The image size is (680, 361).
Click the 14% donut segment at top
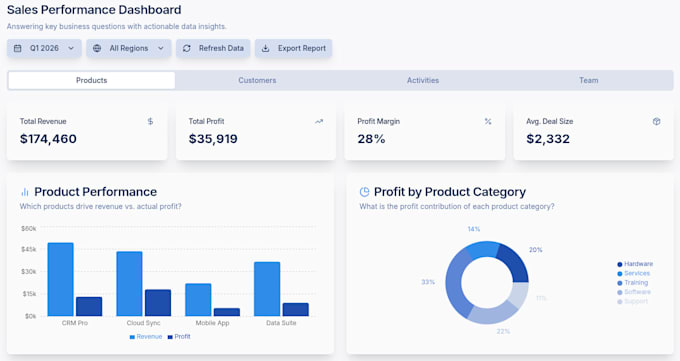coord(483,250)
